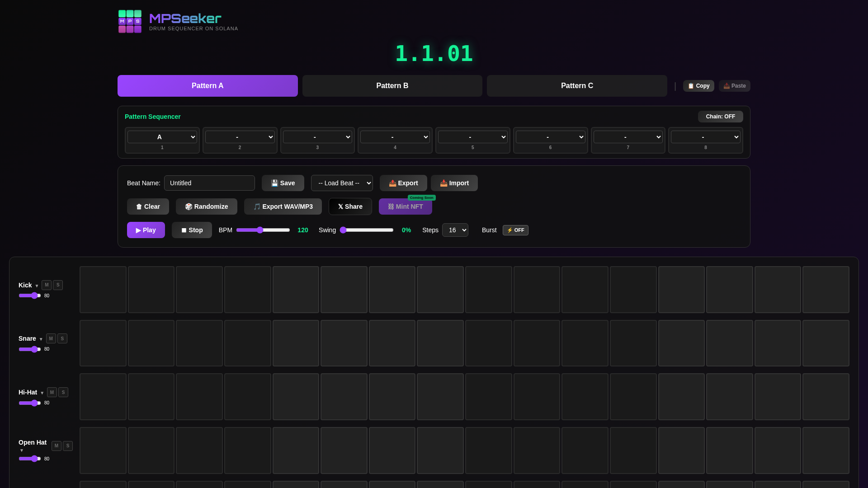Screen dimensions: 868x488
Task: Open pattern sequencer slot 4 dropdown
Action: point(395,137)
